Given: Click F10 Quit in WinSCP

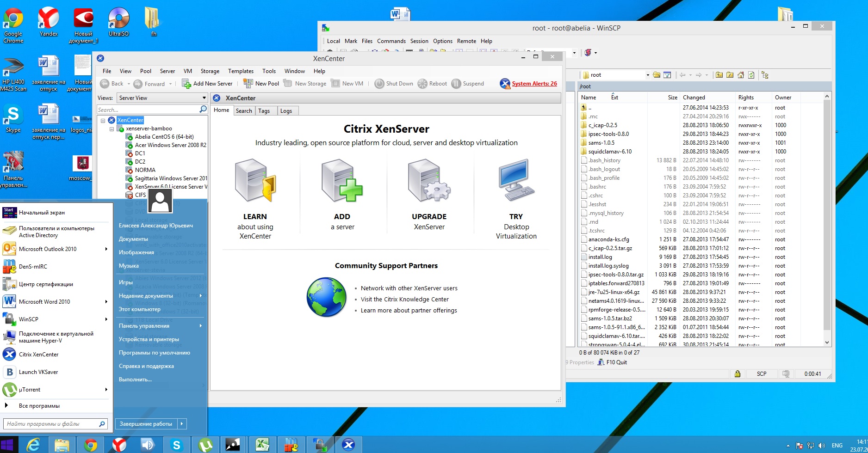Looking at the screenshot, I should (x=612, y=362).
